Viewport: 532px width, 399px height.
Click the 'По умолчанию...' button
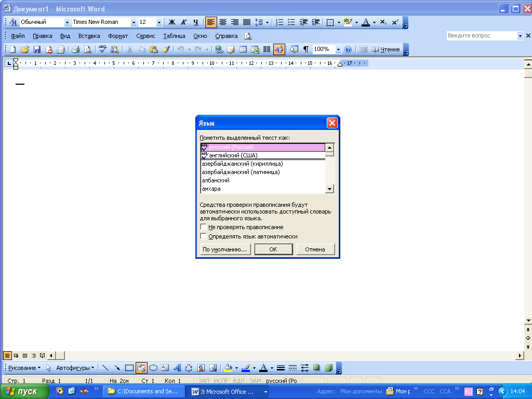[225, 249]
